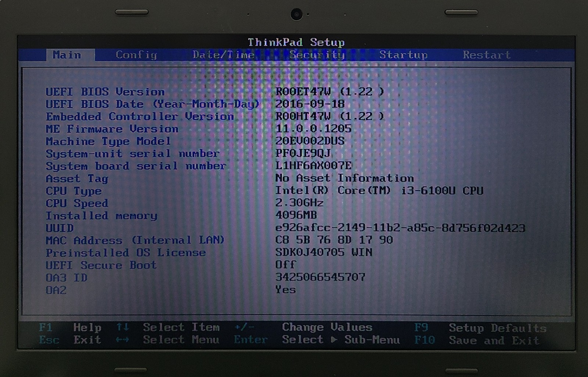The width and height of the screenshot is (588, 377).
Task: Select System-unit serial number label
Action: [x=133, y=154]
